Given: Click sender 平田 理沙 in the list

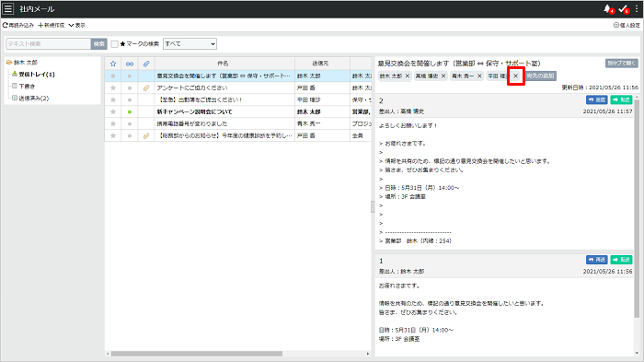Looking at the screenshot, I should pos(308,100).
